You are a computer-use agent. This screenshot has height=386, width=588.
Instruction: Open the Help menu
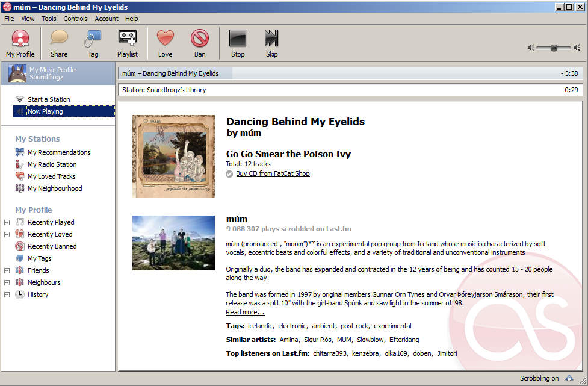click(132, 19)
